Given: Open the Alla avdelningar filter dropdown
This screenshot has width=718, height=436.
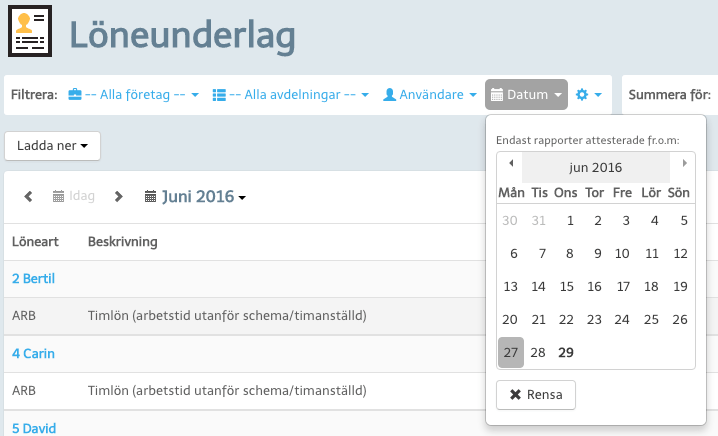Looking at the screenshot, I should click(291, 95).
